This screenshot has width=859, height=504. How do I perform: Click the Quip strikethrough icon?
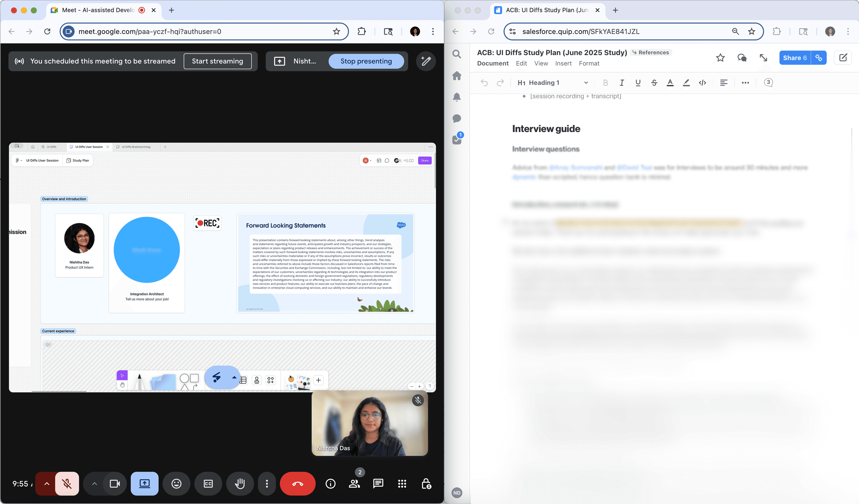pos(654,83)
